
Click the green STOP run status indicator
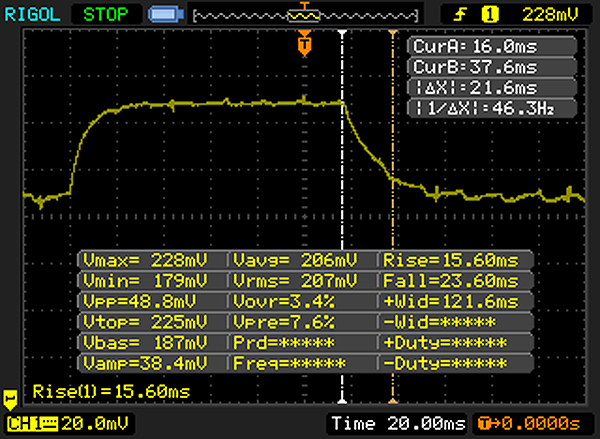click(107, 14)
